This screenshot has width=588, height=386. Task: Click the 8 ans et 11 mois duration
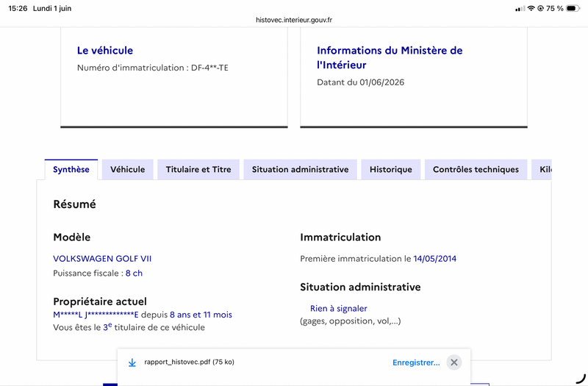(201, 315)
